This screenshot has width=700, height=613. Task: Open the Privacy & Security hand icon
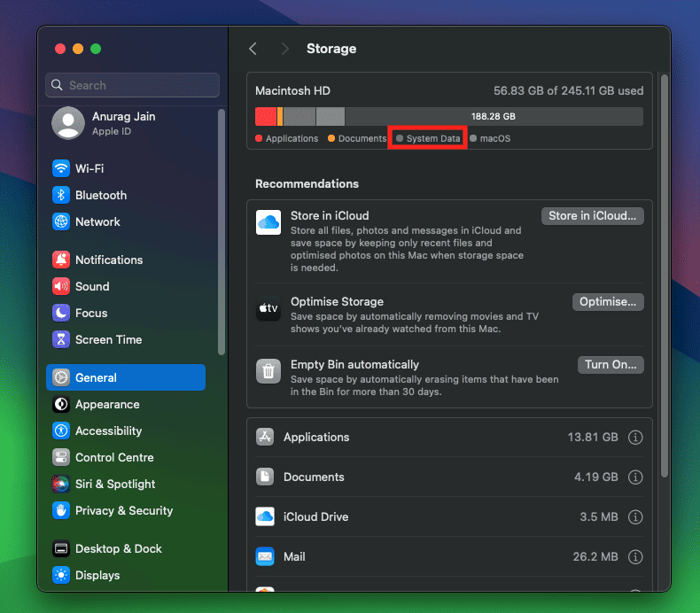point(61,510)
